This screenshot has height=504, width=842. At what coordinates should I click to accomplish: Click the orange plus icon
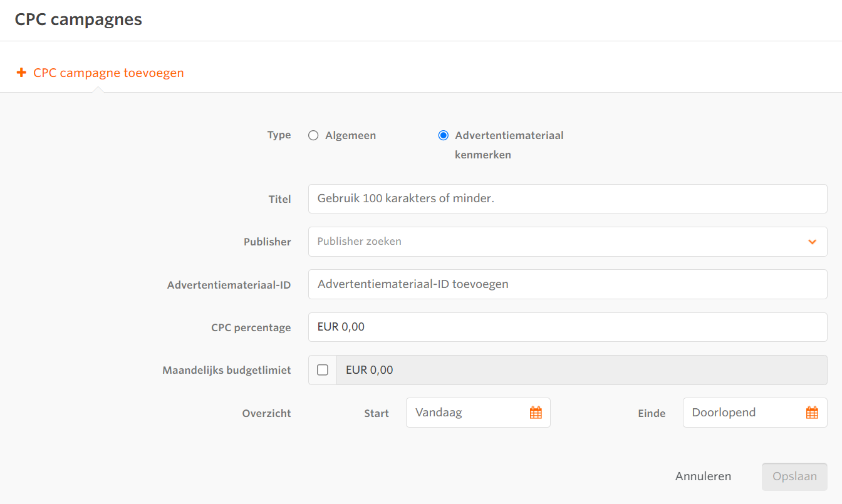[21, 73]
